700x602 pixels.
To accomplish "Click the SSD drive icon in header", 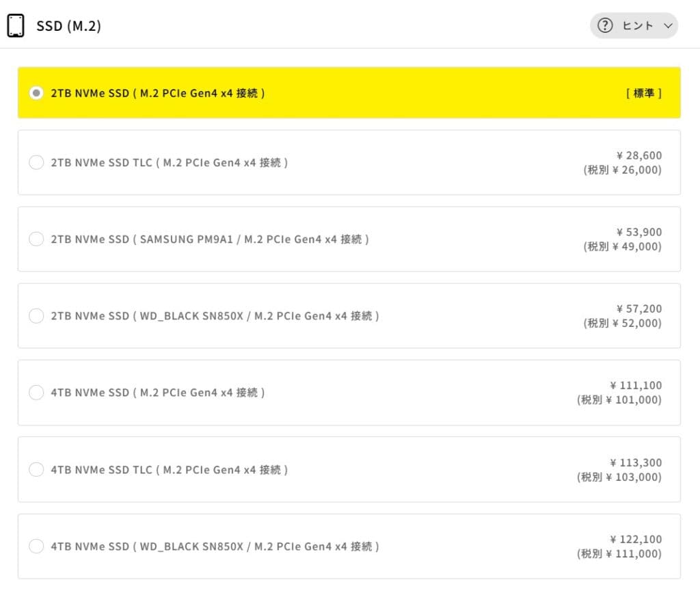I will pyautogui.click(x=15, y=26).
